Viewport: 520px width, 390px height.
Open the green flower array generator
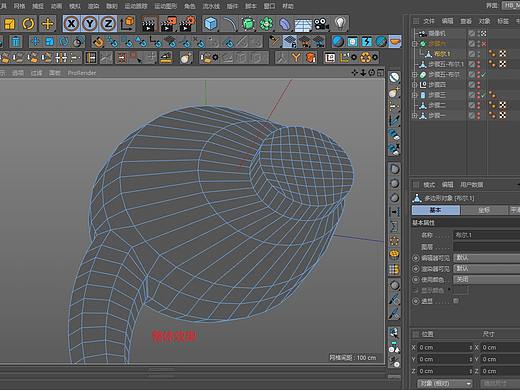pyautogui.click(x=266, y=24)
